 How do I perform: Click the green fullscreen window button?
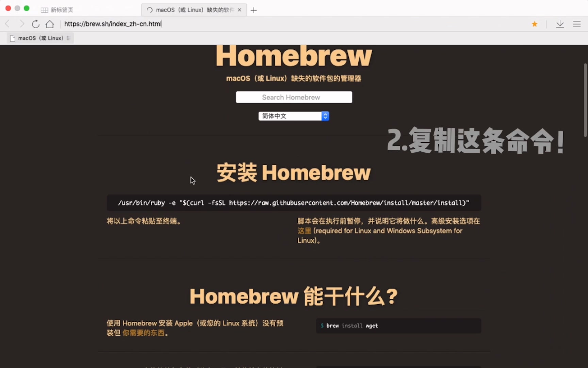click(27, 8)
